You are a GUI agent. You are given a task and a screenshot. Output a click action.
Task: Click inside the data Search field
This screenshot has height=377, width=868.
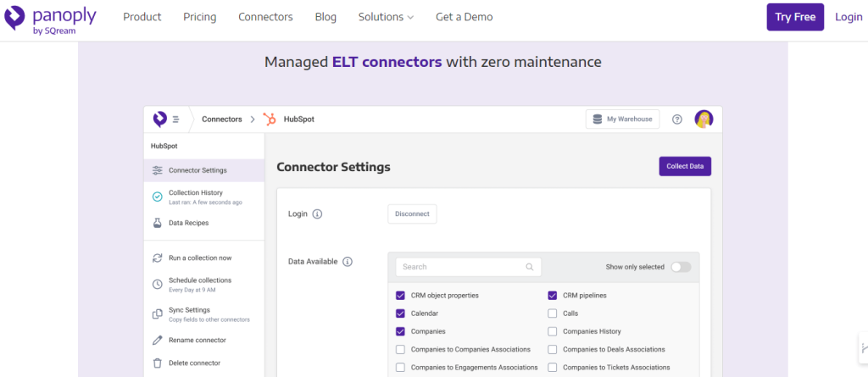(x=468, y=267)
